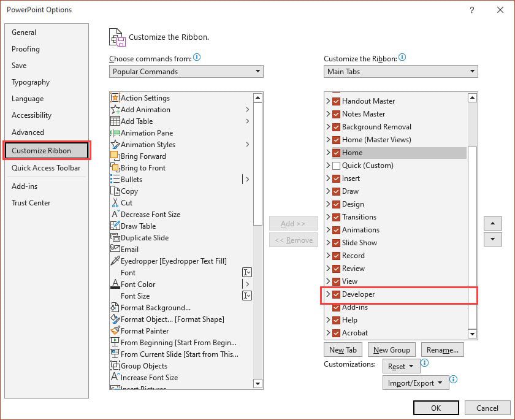515x420 pixels.
Task: Switch to the Quick Access Toolbar section
Action: click(46, 168)
